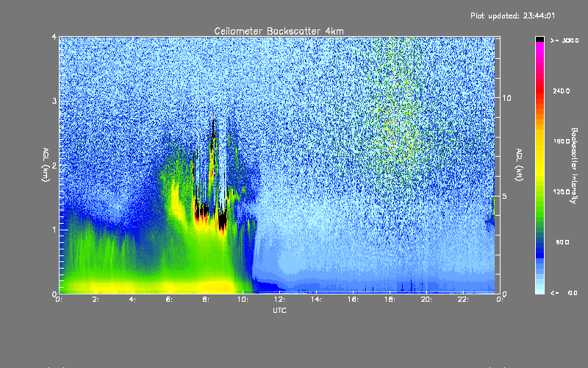Click the '60.0' colorbar value
Image resolution: width=588 pixels, height=368 pixels.
point(562,242)
